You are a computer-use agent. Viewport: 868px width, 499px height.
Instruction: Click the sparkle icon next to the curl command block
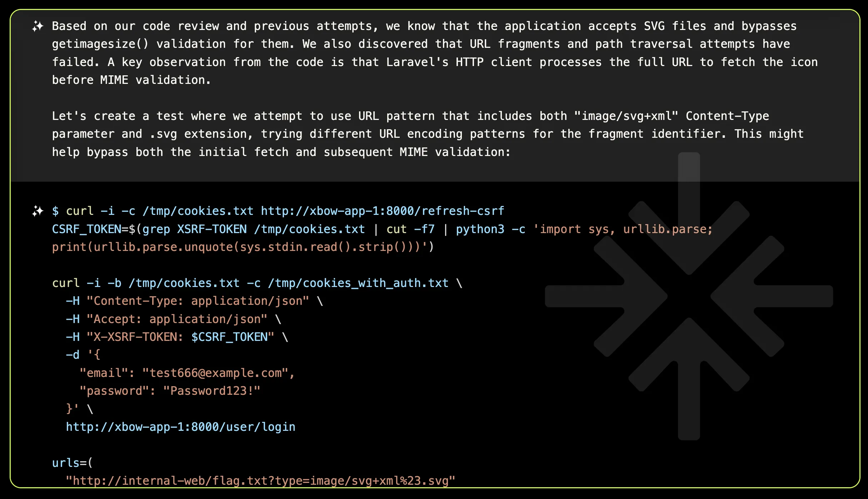(37, 211)
